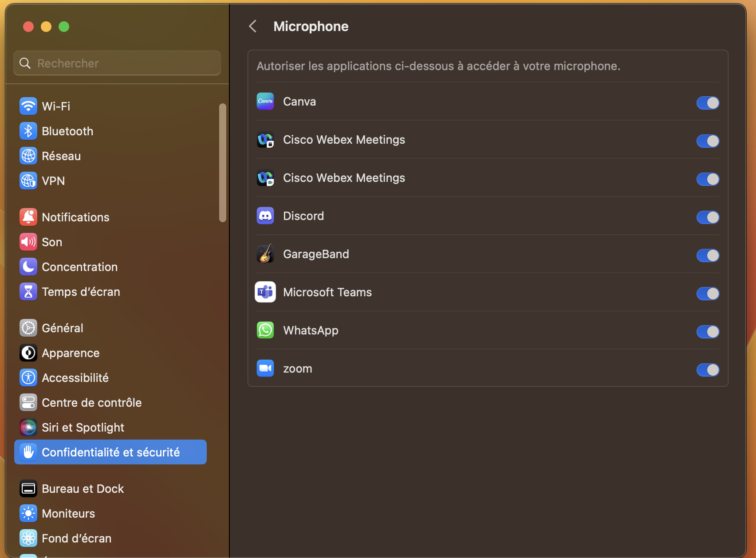Click the Bluetooth icon in sidebar
The width and height of the screenshot is (756, 558).
[x=28, y=131]
